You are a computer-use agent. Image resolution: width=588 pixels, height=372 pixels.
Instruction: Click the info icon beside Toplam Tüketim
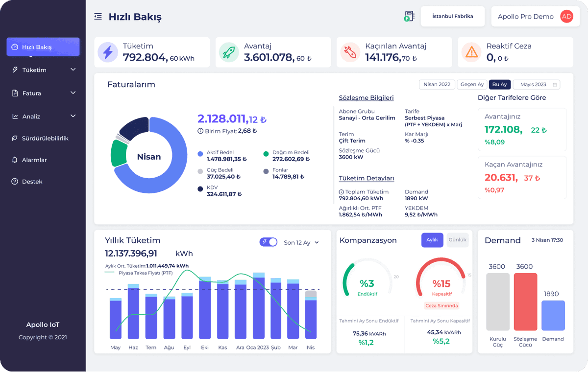(x=342, y=192)
